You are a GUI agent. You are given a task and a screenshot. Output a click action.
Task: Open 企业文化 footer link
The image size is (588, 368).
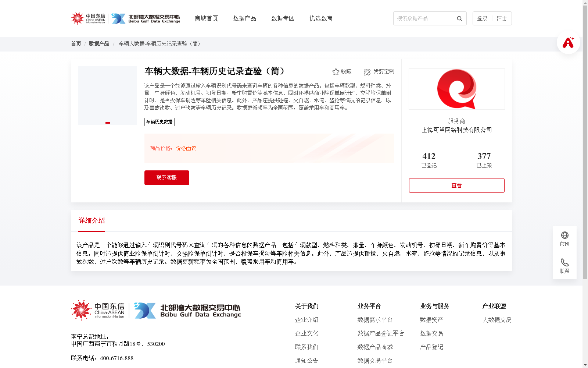click(306, 334)
